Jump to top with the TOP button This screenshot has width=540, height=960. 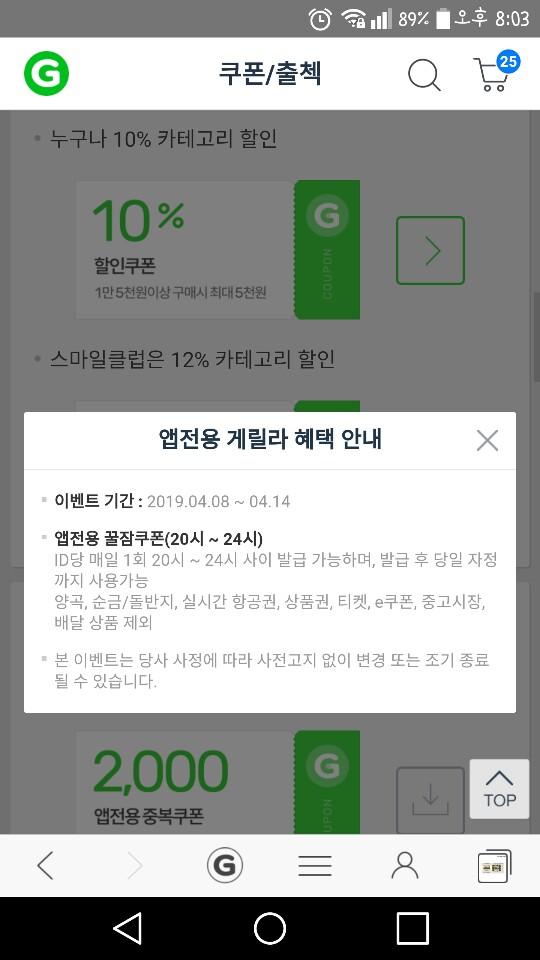(x=499, y=789)
